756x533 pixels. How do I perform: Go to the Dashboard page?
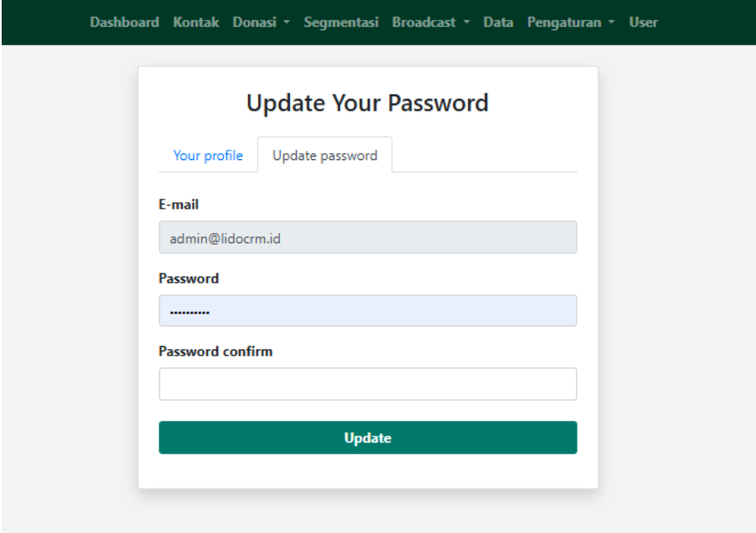pos(124,23)
